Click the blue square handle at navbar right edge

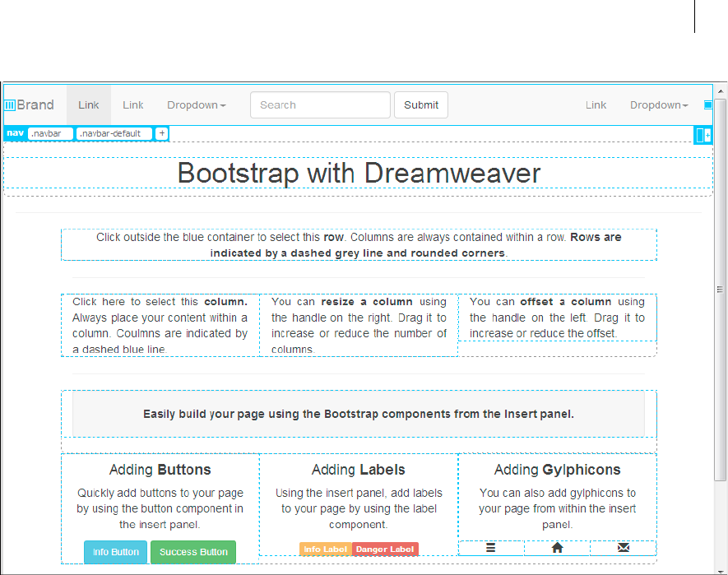pyautogui.click(x=708, y=105)
